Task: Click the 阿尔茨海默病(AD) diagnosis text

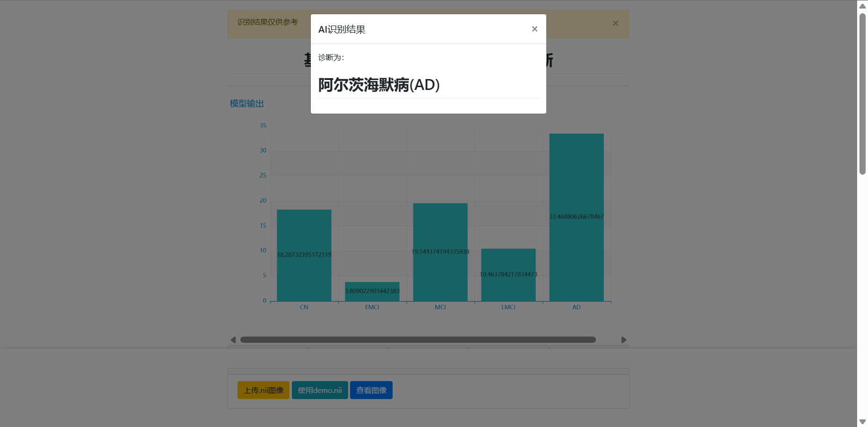Action: coord(379,85)
